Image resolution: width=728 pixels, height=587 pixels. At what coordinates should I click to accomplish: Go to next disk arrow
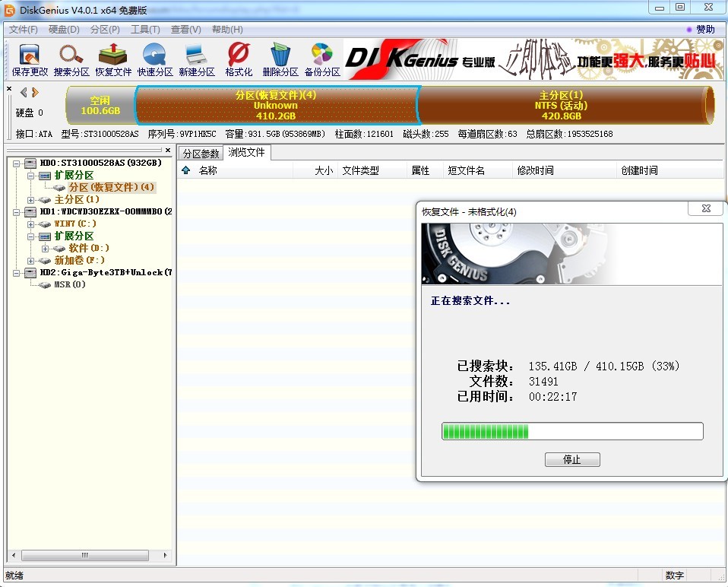[x=35, y=93]
